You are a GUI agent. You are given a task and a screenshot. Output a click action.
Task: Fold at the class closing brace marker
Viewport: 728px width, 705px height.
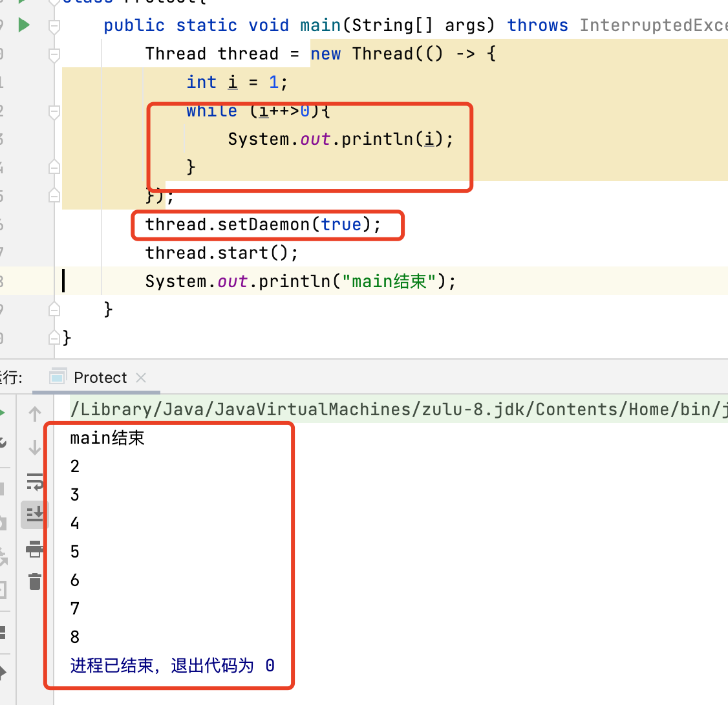click(54, 337)
